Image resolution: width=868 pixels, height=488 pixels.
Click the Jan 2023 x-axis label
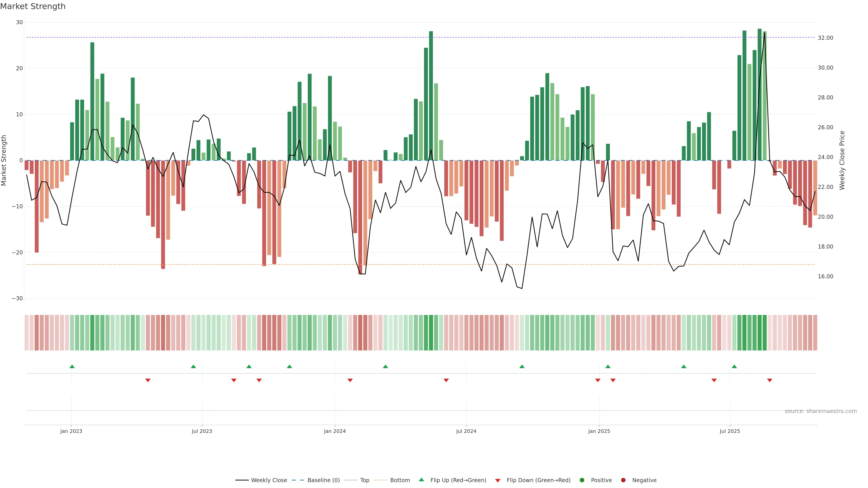[71, 431]
